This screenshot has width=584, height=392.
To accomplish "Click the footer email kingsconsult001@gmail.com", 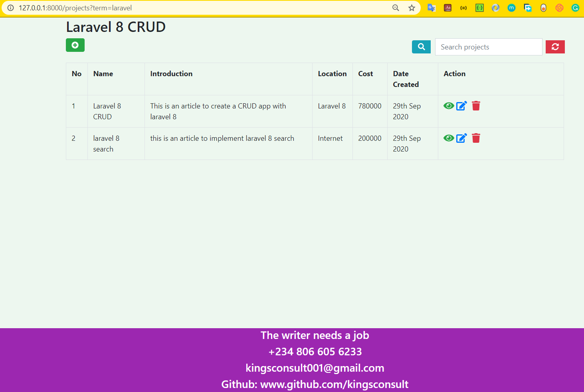I will 315,368.
